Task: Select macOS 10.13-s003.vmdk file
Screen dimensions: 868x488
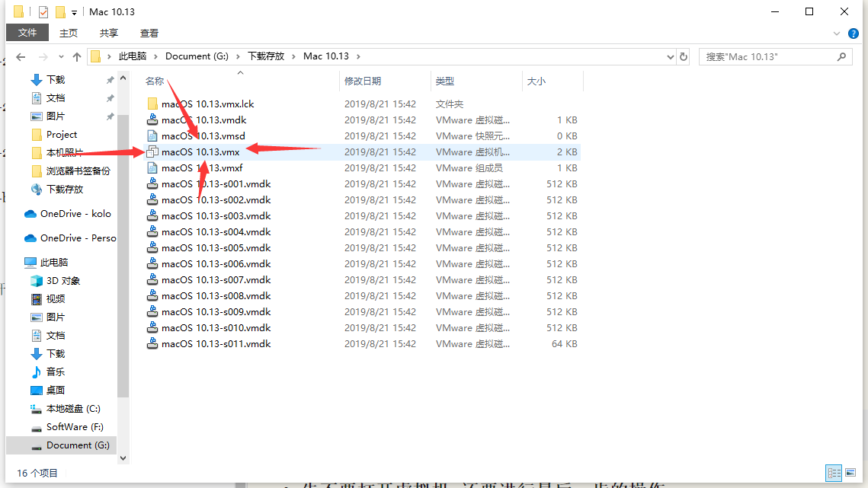Action: pyautogui.click(x=216, y=216)
